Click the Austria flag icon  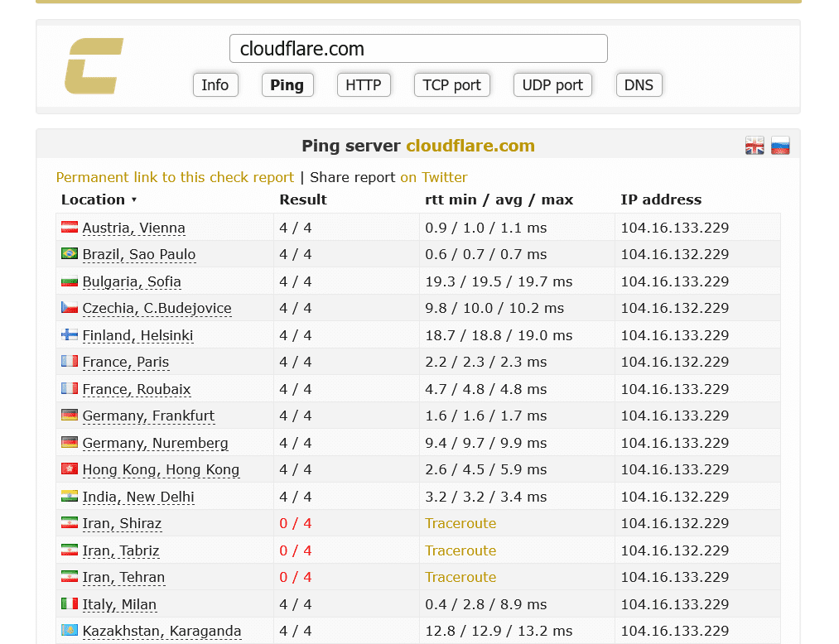pyautogui.click(x=70, y=228)
